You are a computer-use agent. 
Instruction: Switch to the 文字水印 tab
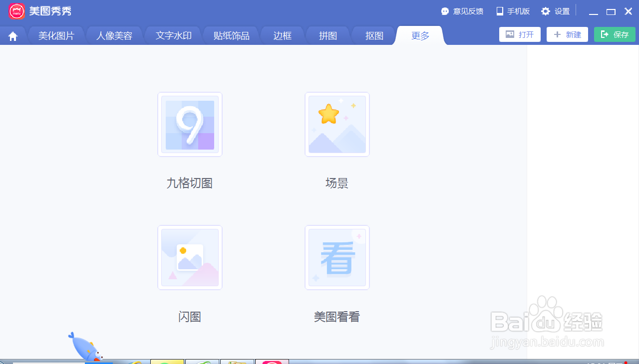[173, 36]
